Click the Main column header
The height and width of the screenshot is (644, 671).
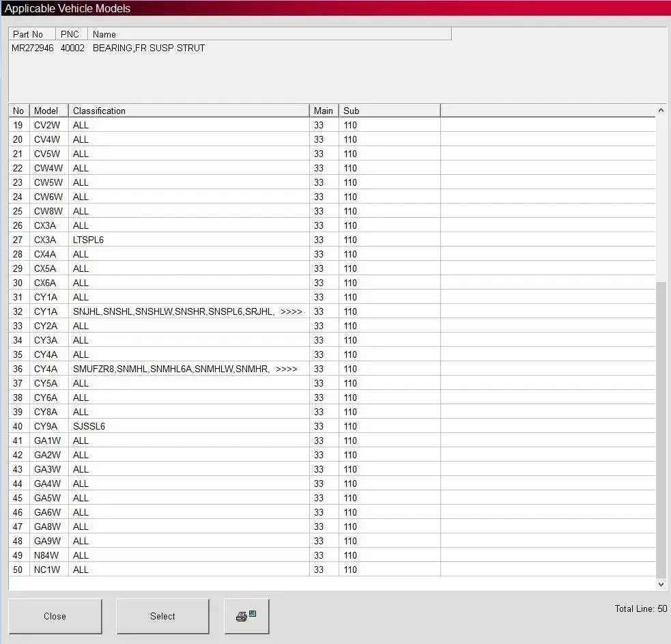pos(324,111)
